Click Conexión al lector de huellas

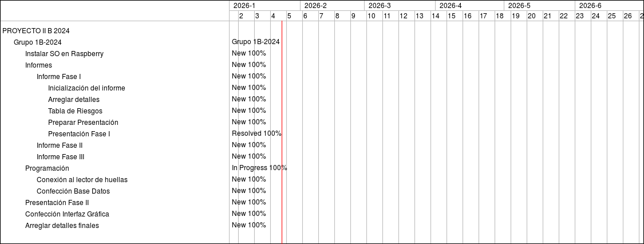point(82,180)
